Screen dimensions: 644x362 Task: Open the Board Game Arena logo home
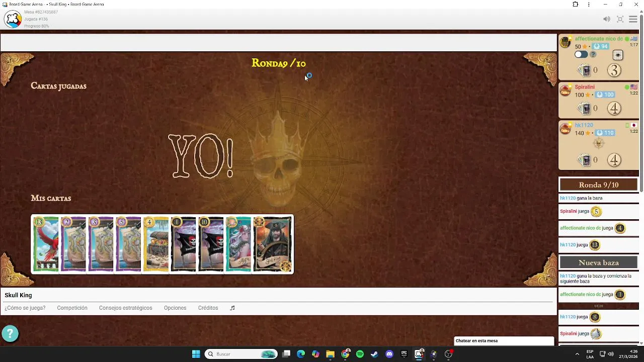(x=13, y=19)
